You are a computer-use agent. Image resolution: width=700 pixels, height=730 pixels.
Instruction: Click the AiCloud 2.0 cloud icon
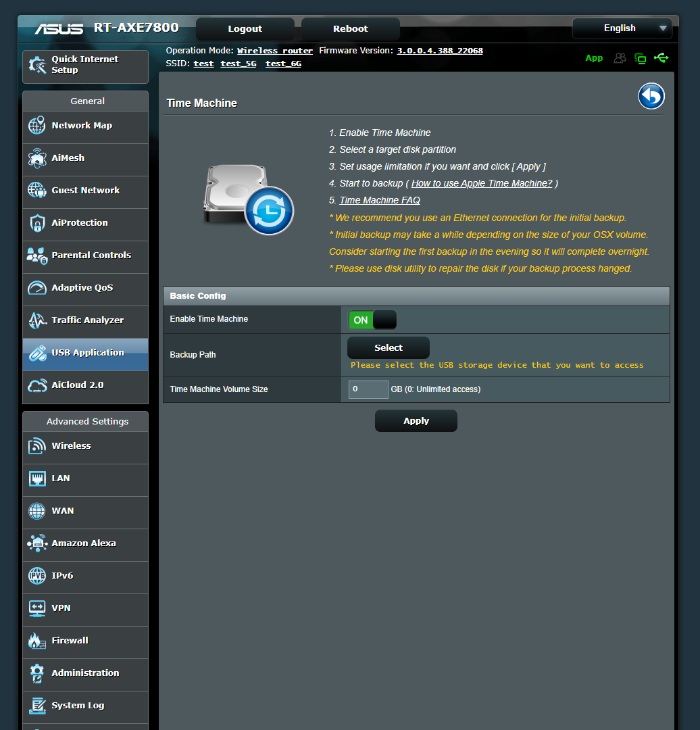click(36, 385)
